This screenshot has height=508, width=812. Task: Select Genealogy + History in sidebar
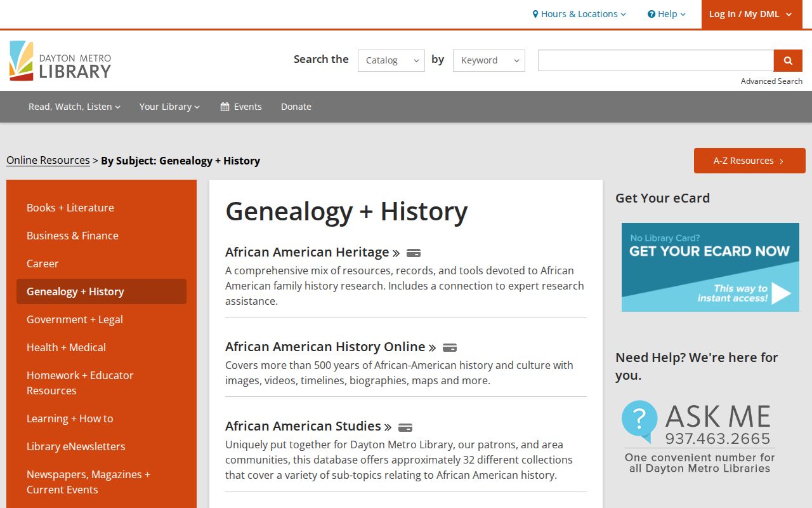tap(101, 291)
